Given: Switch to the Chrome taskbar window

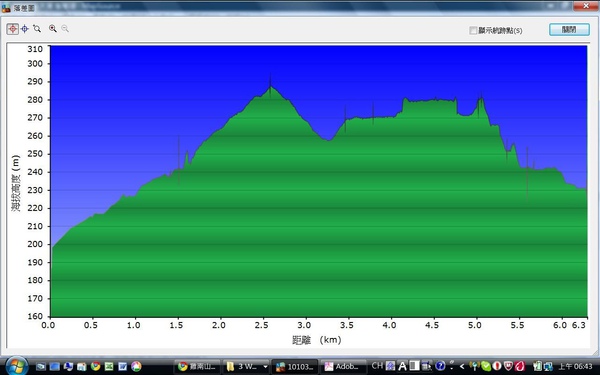Looking at the screenshot, I should (x=197, y=367).
